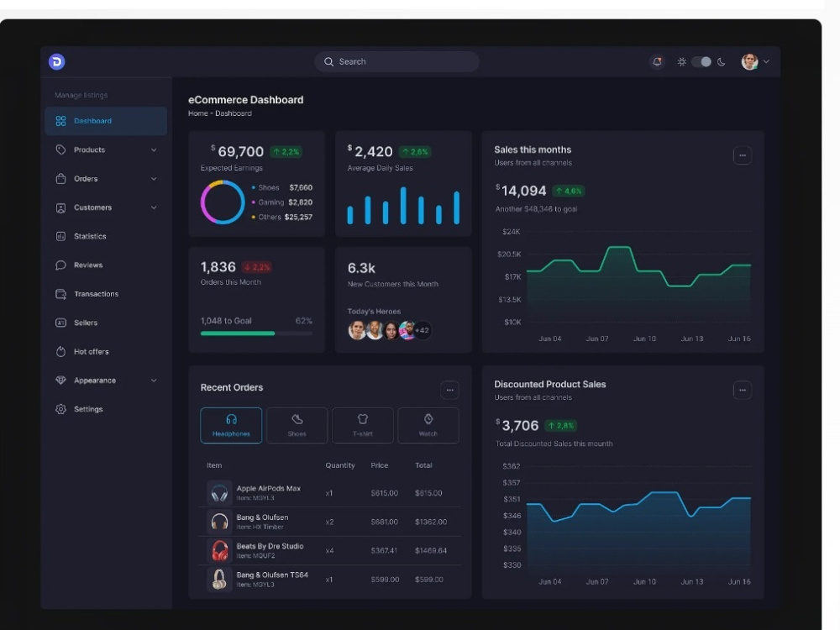Screen dimensions: 840x630
Task: Open the user profile avatar
Action: 749,61
